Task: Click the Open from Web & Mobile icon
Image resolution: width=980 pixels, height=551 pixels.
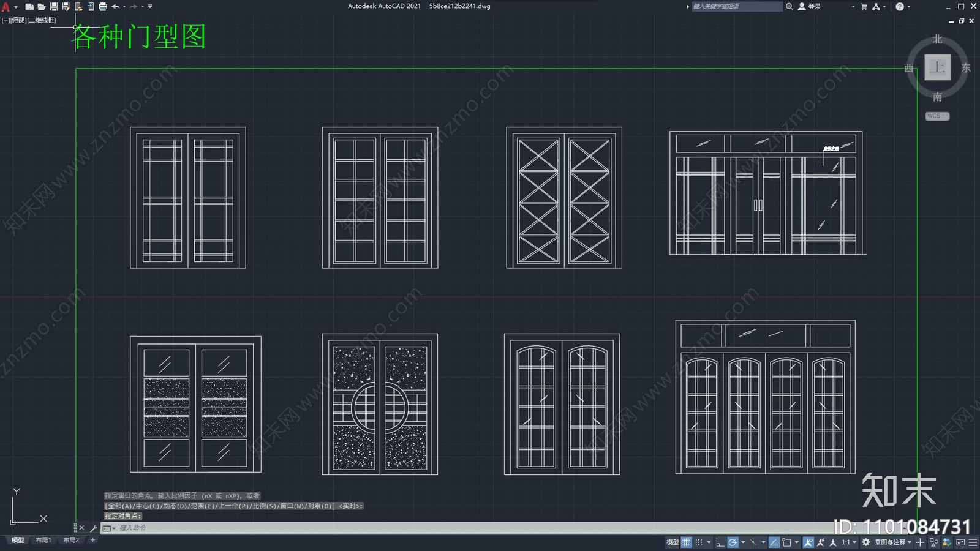Action: coord(78,7)
